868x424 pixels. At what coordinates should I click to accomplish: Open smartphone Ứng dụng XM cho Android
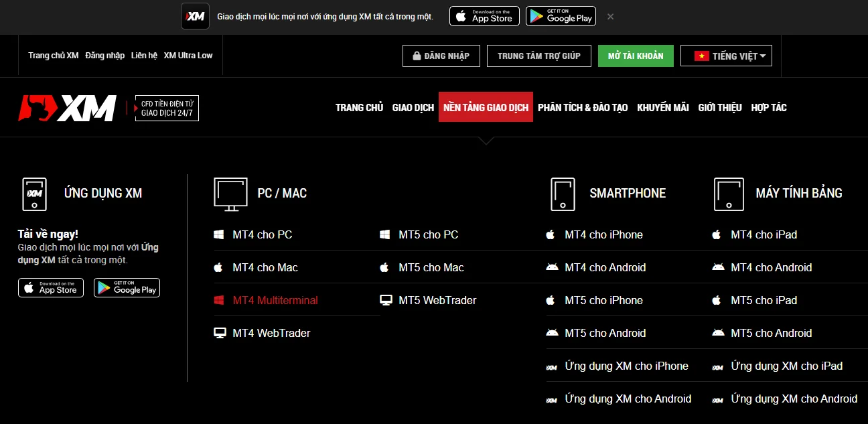[628, 399]
